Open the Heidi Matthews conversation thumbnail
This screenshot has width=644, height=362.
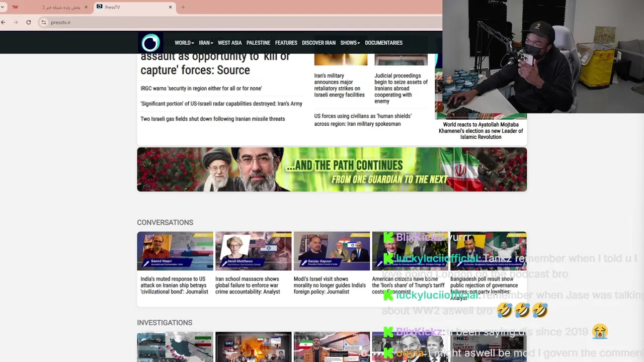[x=254, y=251]
